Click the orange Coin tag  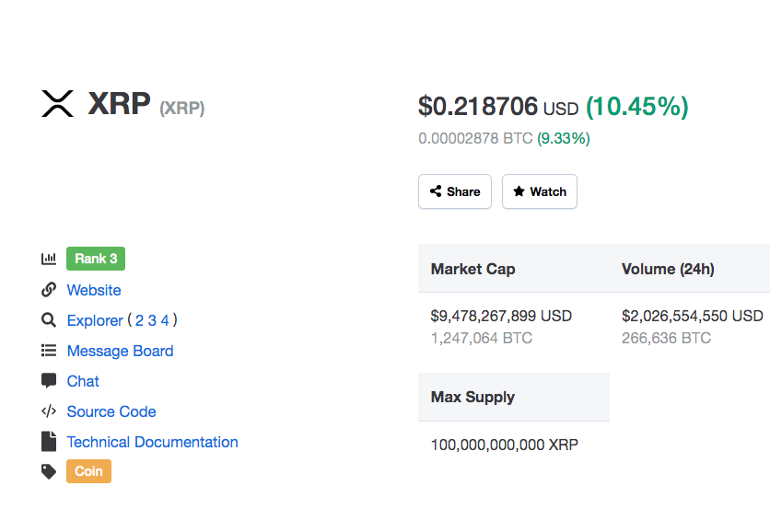(89, 471)
